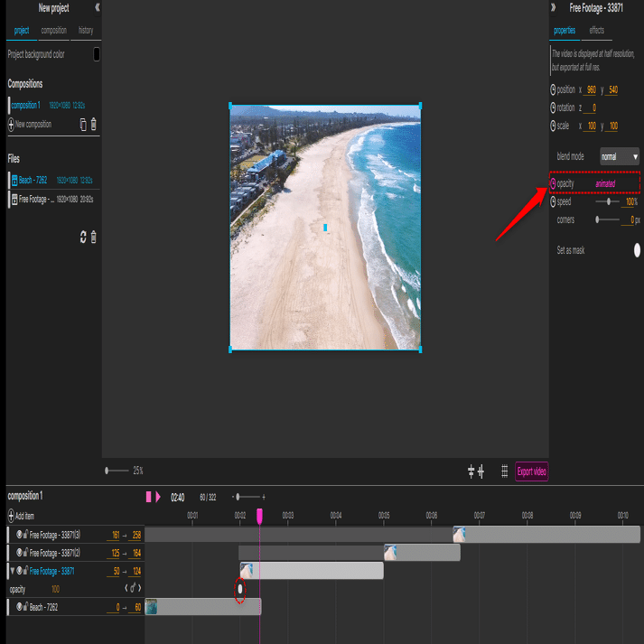The width and height of the screenshot is (644, 644).
Task: Align horizontally center icon
Action: click(x=471, y=471)
